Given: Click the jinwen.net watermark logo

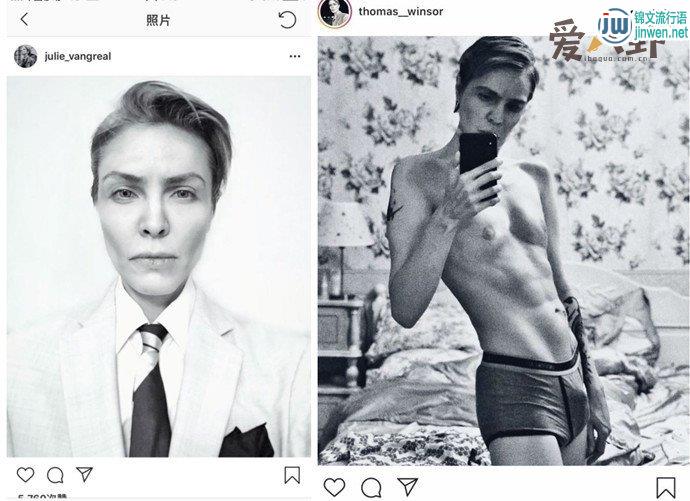Looking at the screenshot, I should click(643, 26).
